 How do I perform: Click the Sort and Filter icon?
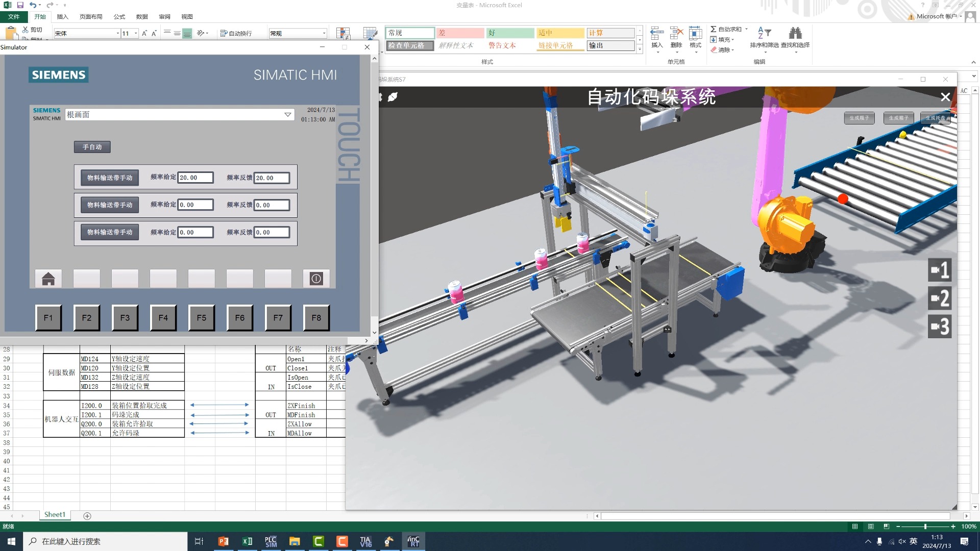coord(764,34)
